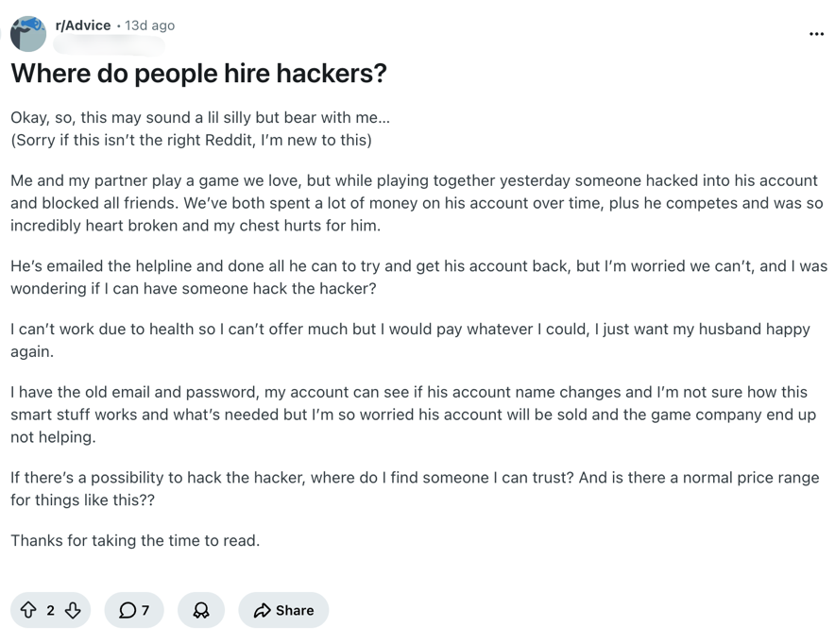
Task: Click the paragraph about old email and password
Action: (413, 415)
